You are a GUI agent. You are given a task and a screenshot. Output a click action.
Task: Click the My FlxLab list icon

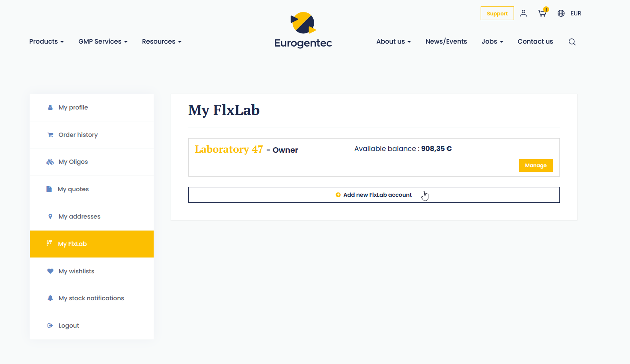click(49, 243)
